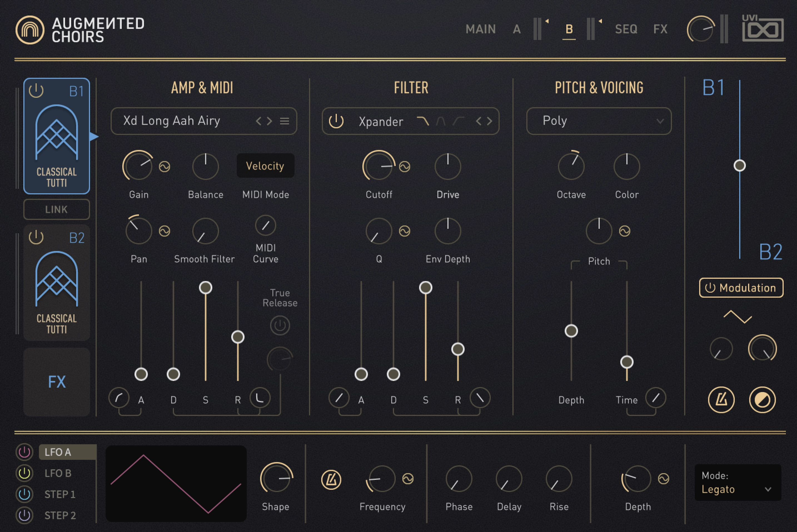
Task: Click the tempo sync metronome icon beside Frequency
Action: click(x=331, y=480)
